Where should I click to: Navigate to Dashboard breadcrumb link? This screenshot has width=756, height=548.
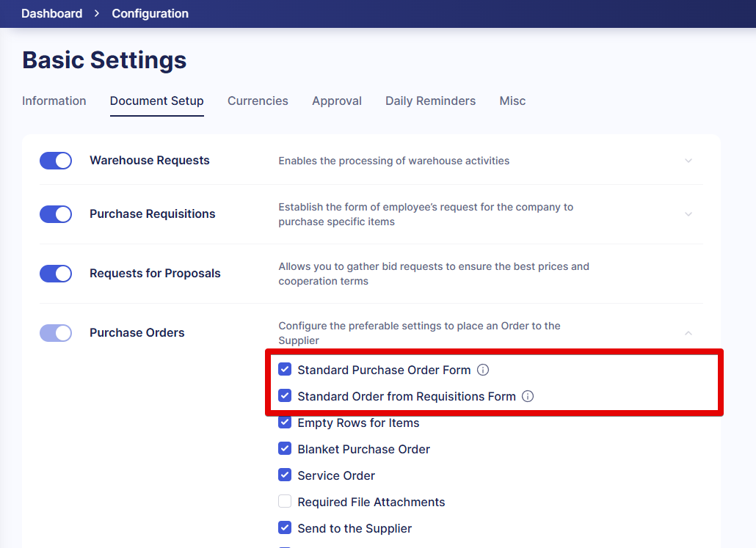coord(51,13)
